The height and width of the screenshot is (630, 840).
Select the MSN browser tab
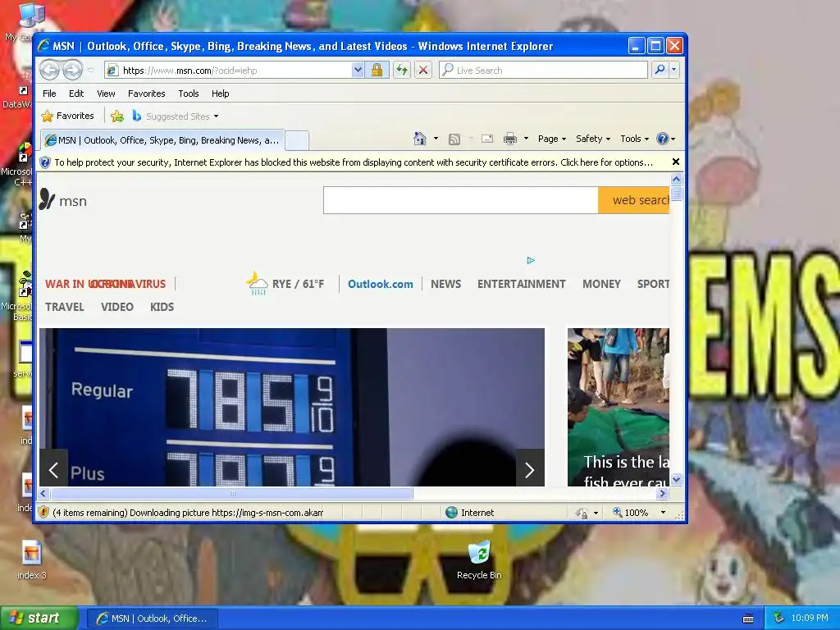click(162, 140)
